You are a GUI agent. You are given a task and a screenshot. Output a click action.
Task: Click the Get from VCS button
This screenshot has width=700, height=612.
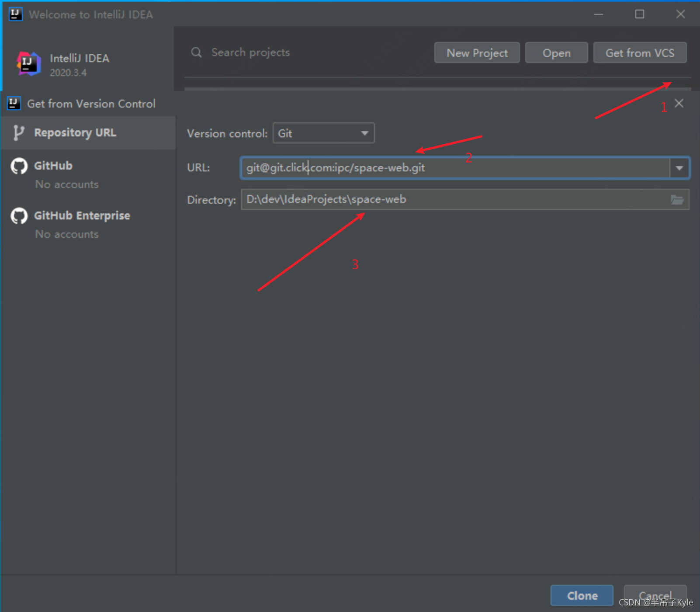[640, 53]
